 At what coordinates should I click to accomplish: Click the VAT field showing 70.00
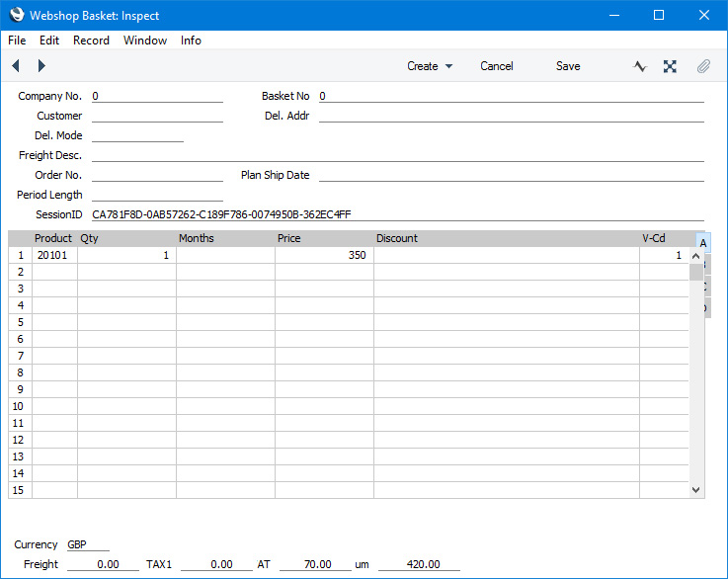pyautogui.click(x=316, y=564)
